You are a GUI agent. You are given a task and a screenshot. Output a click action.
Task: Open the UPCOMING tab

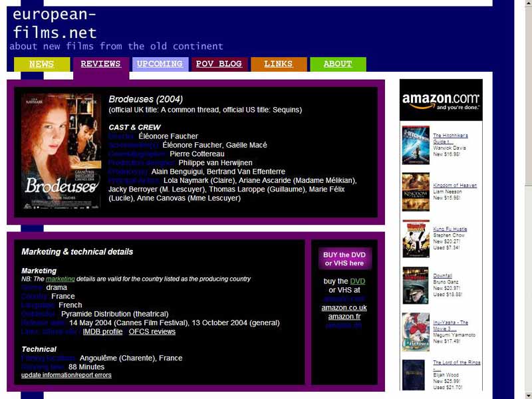tap(160, 64)
